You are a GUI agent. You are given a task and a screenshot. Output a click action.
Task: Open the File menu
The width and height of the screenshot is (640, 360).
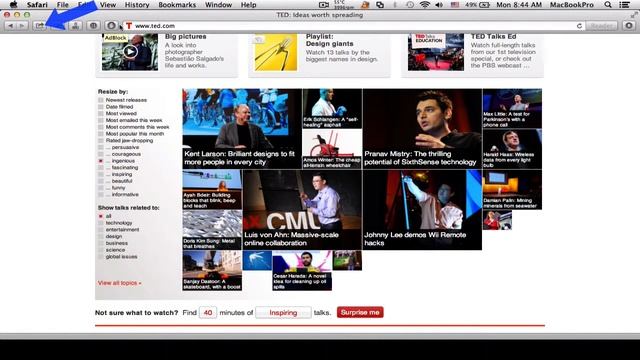point(62,5)
